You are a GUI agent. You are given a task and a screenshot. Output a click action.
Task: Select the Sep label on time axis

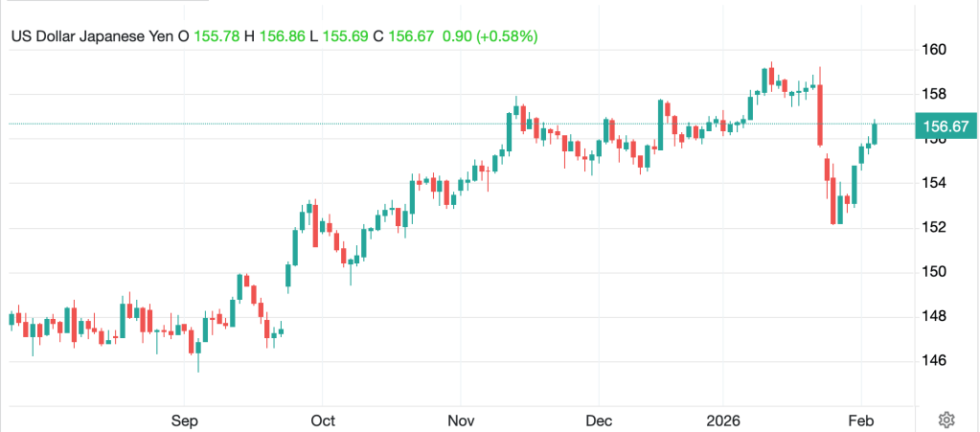[184, 420]
